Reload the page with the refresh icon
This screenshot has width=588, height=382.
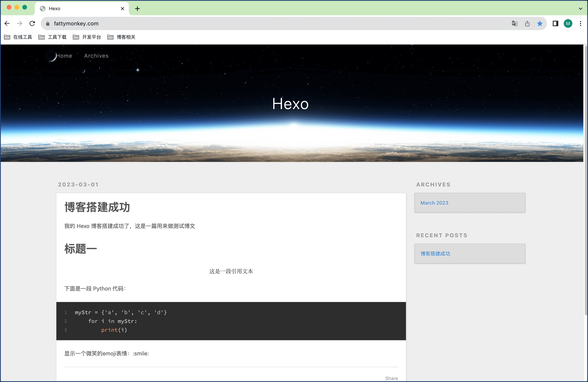tap(32, 23)
